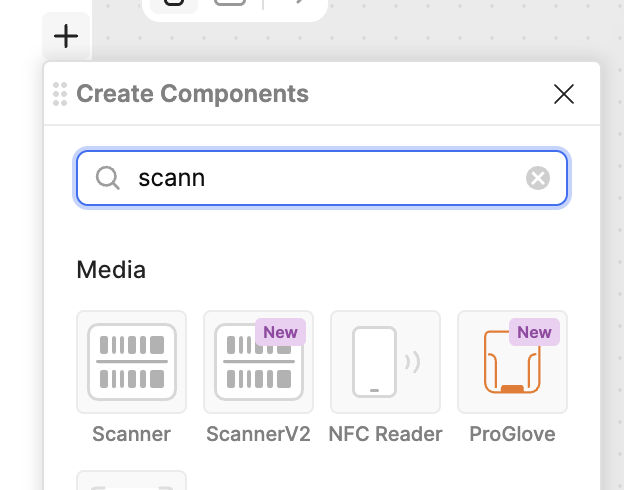Click the Media section heading
This screenshot has height=490, width=624.
point(111,269)
